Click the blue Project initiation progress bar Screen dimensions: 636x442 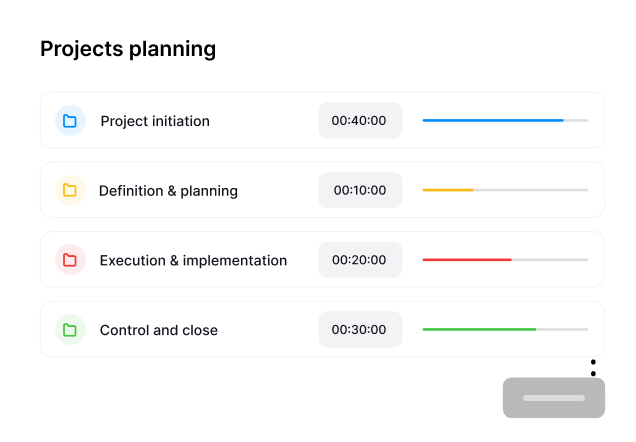(505, 120)
